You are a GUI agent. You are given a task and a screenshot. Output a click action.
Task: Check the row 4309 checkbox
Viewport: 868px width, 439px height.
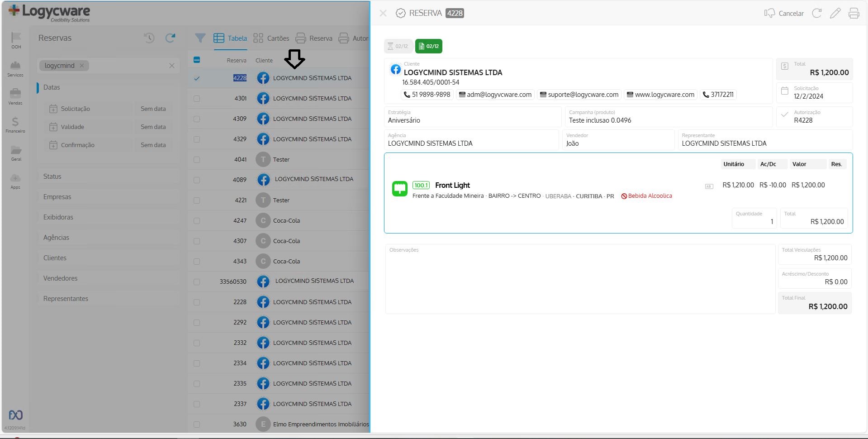click(197, 119)
